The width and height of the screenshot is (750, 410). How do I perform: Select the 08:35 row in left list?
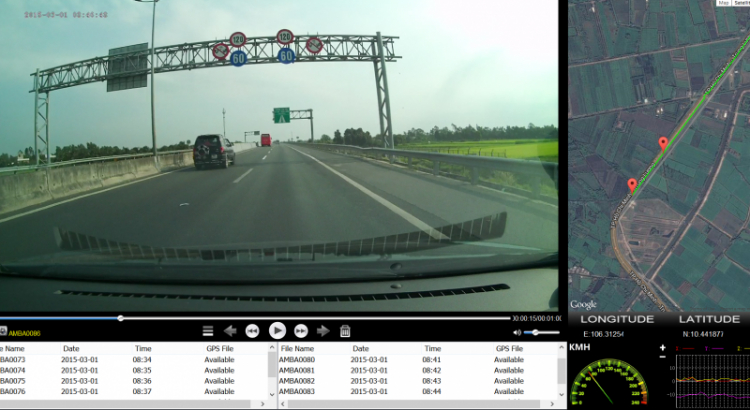point(134,370)
